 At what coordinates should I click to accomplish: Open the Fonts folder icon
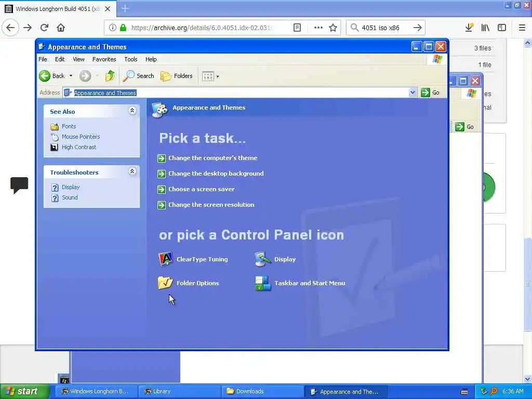[x=54, y=127]
